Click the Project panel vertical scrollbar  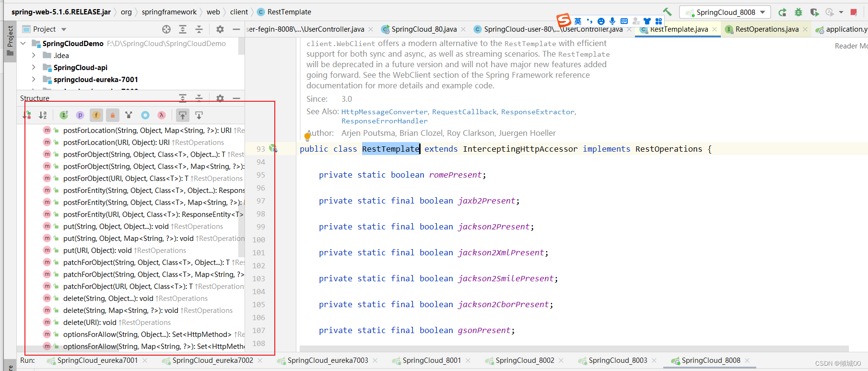(x=241, y=46)
